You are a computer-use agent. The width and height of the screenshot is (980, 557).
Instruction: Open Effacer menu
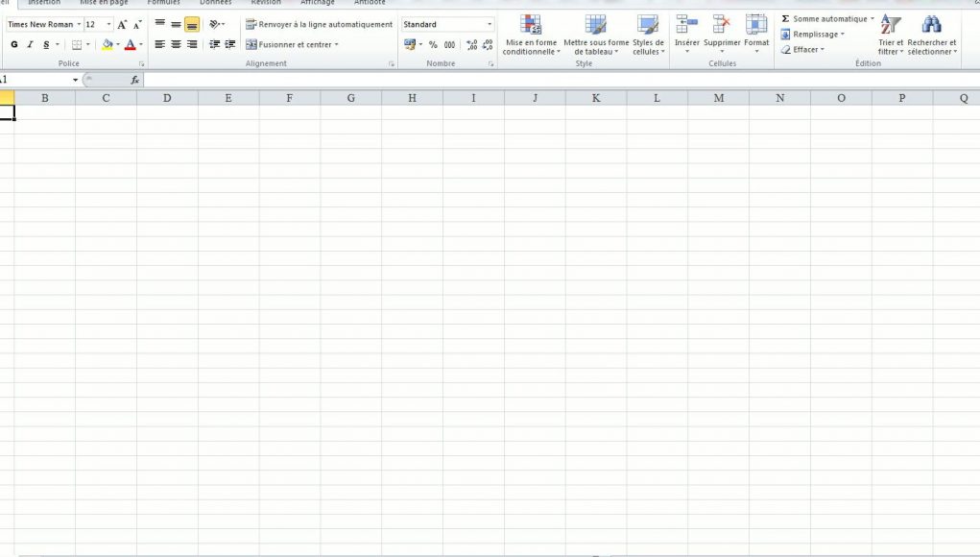point(802,49)
